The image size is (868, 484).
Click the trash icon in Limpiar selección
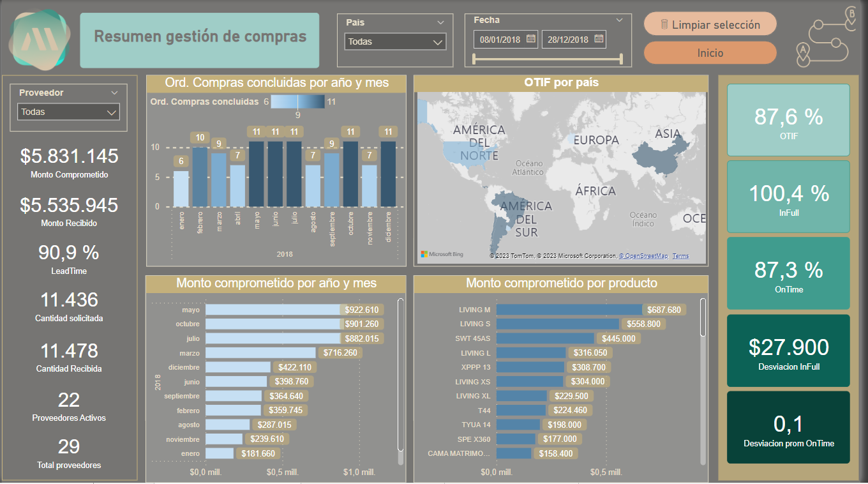click(664, 25)
